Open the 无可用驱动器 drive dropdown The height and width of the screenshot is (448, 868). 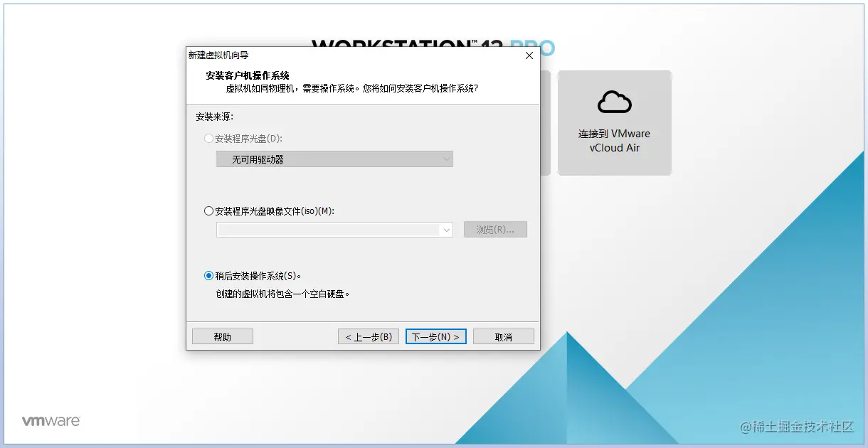click(334, 159)
